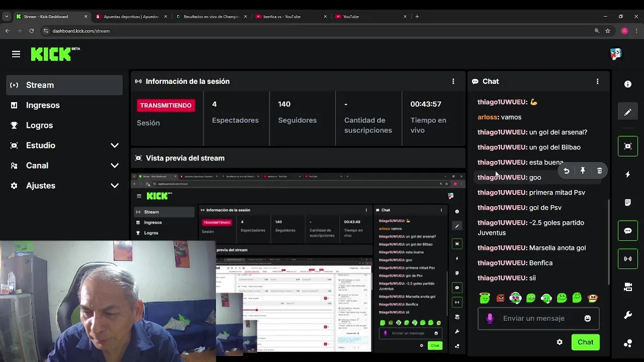Toggle session info broadcast icon in right sidebar
This screenshot has height=362, width=644.
628,259
